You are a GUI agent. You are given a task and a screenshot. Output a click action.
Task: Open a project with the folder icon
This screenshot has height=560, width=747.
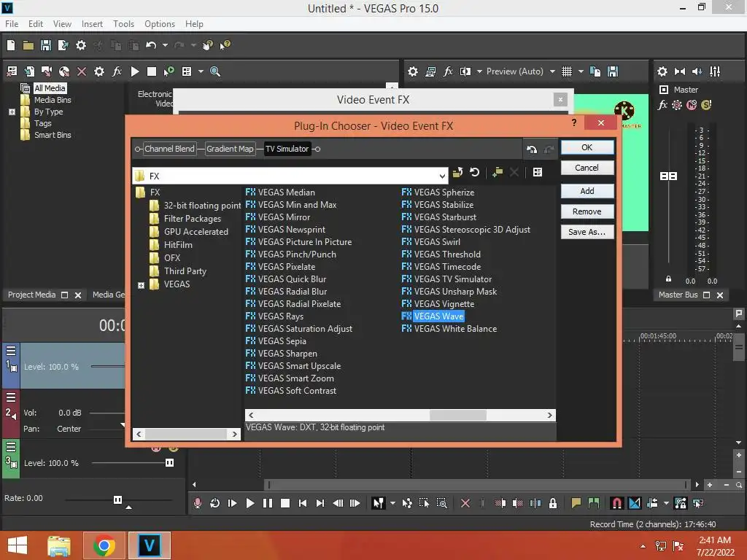(x=28, y=45)
